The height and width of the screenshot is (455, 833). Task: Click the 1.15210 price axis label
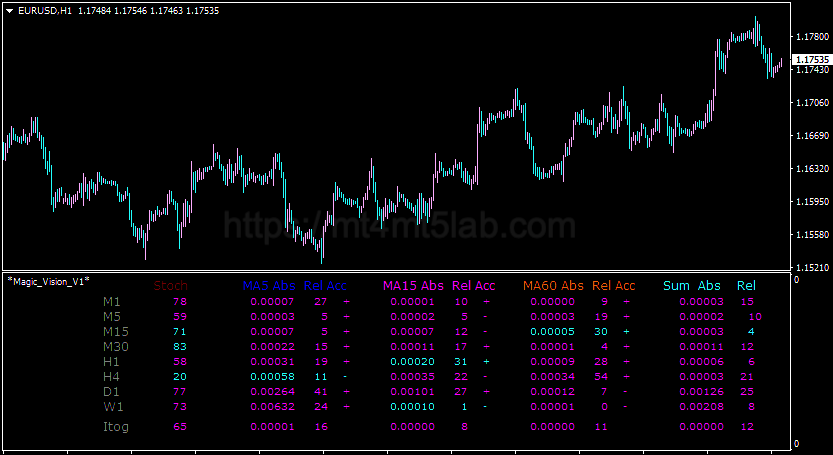coord(812,267)
